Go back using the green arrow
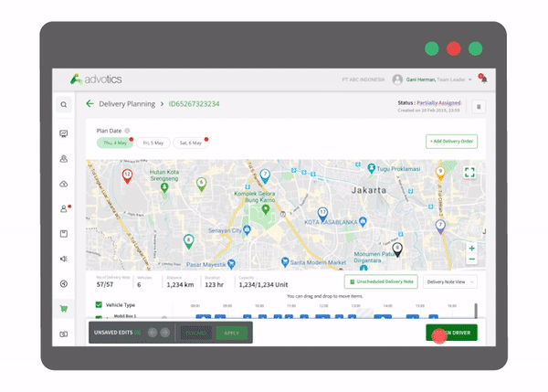The image size is (548, 392). pyautogui.click(x=90, y=104)
